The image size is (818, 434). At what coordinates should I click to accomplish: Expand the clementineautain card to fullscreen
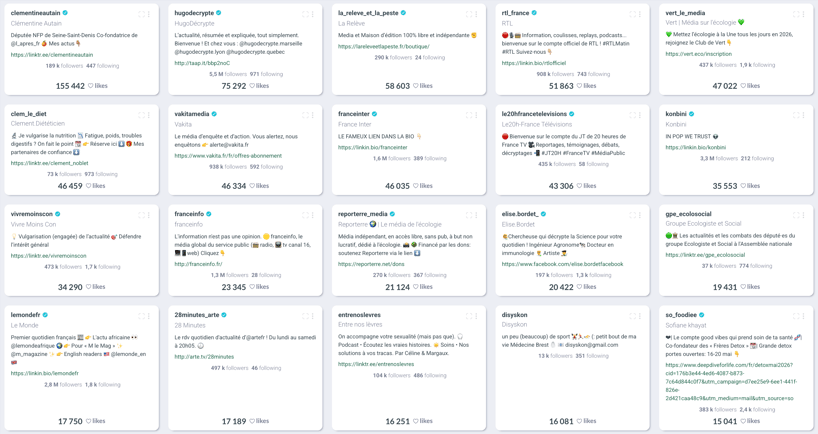coord(141,14)
